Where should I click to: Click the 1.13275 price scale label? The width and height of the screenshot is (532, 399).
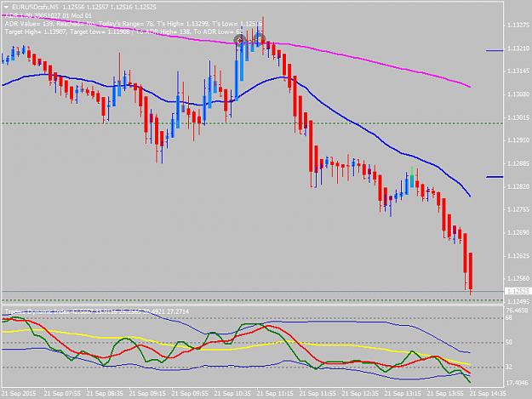(x=518, y=26)
